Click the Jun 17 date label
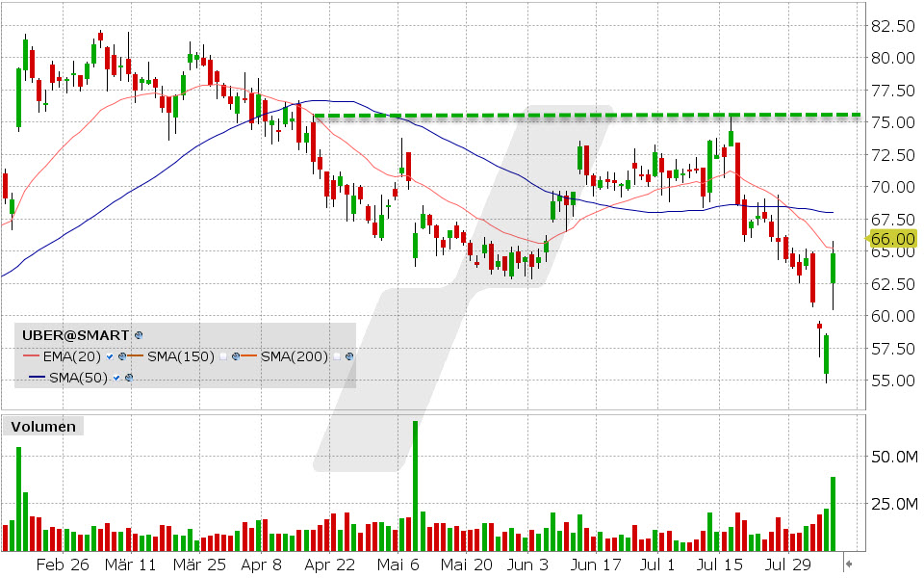This screenshot has width=924, height=578. click(x=596, y=565)
